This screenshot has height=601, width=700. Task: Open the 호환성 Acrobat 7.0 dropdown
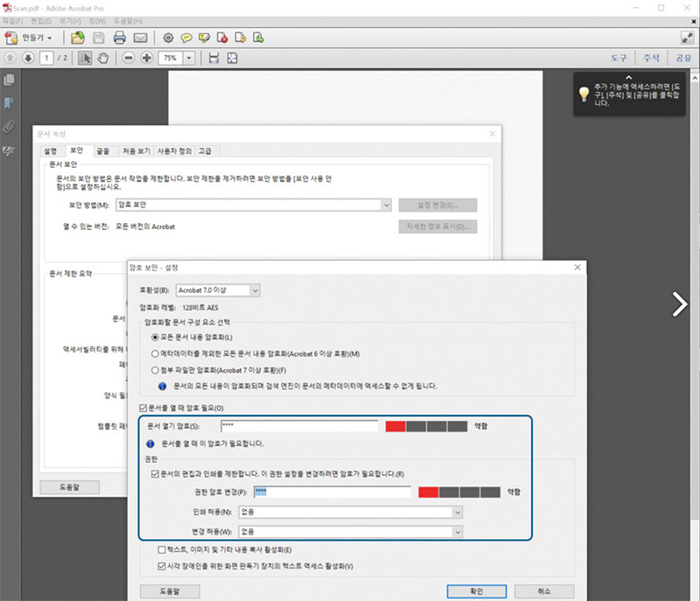[x=218, y=290]
